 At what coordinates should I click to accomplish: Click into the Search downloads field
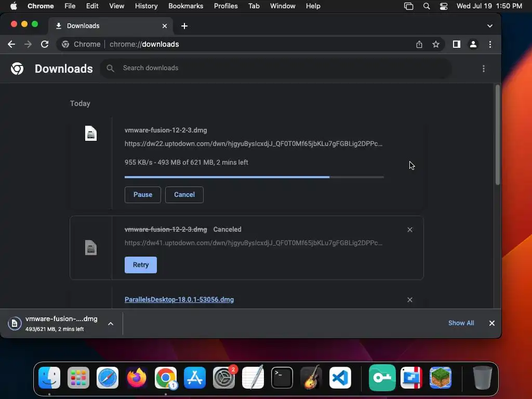(x=276, y=68)
